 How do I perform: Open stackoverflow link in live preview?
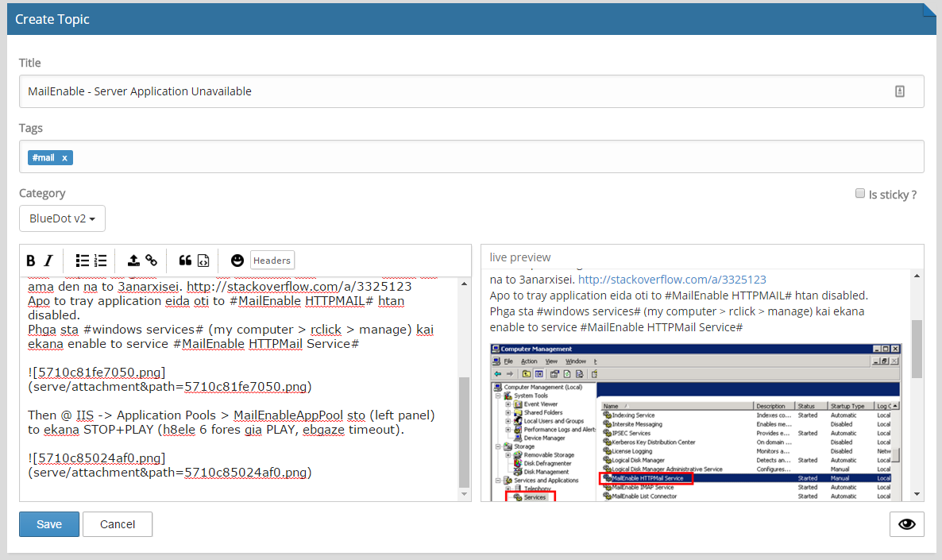tap(672, 280)
